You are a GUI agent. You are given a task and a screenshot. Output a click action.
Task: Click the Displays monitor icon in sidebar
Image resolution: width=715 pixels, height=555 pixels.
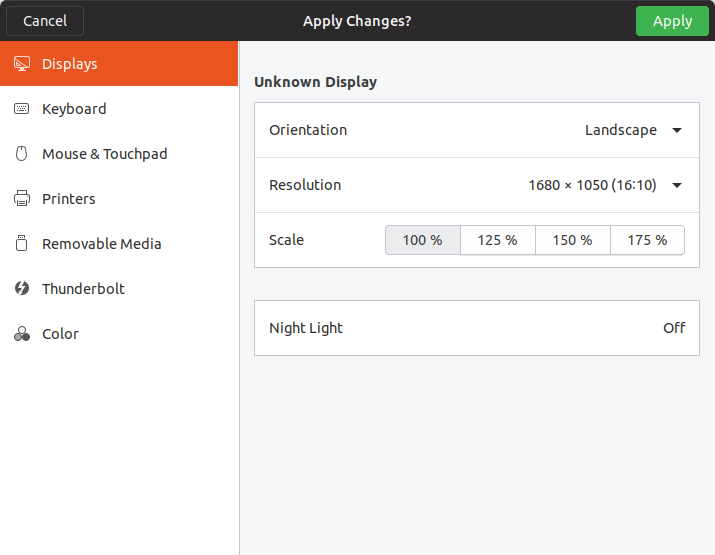coord(21,64)
